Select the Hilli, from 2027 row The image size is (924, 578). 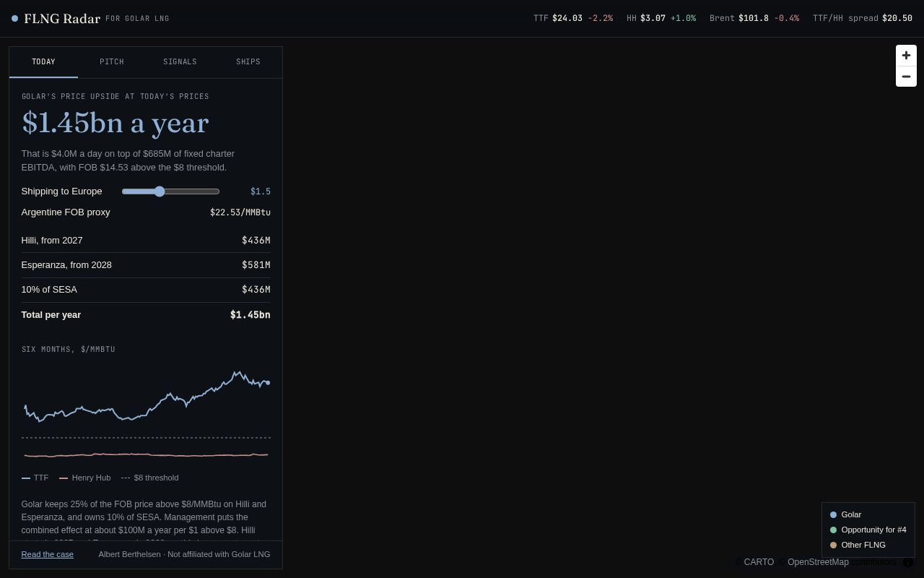[146, 241]
